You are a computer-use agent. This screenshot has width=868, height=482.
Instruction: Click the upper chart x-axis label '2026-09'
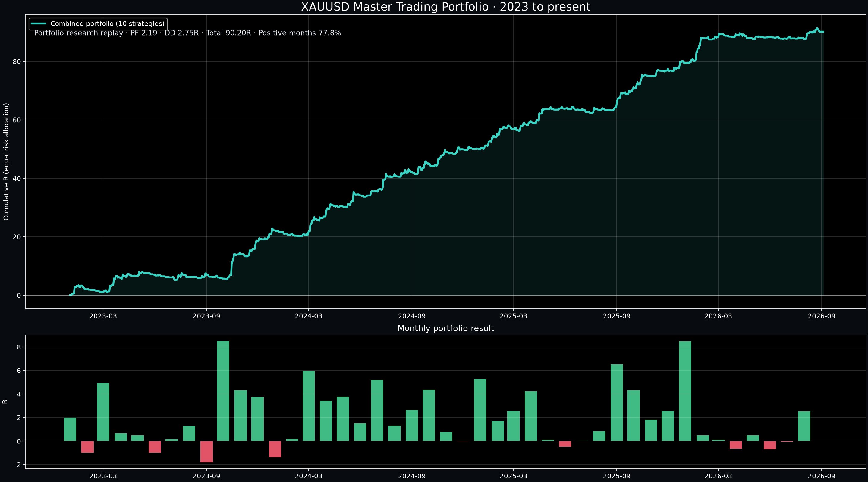822,316
